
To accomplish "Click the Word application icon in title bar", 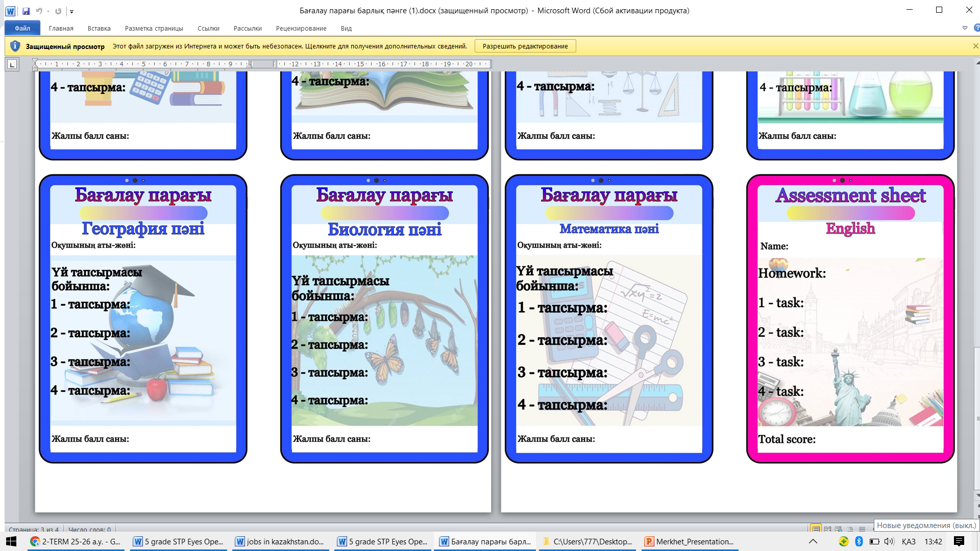I will pyautogui.click(x=10, y=11).
